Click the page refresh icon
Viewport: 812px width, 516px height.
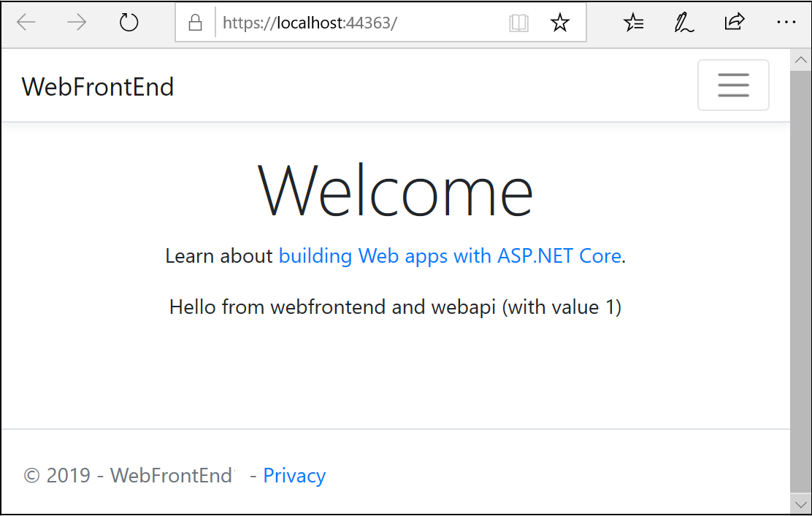[x=129, y=22]
